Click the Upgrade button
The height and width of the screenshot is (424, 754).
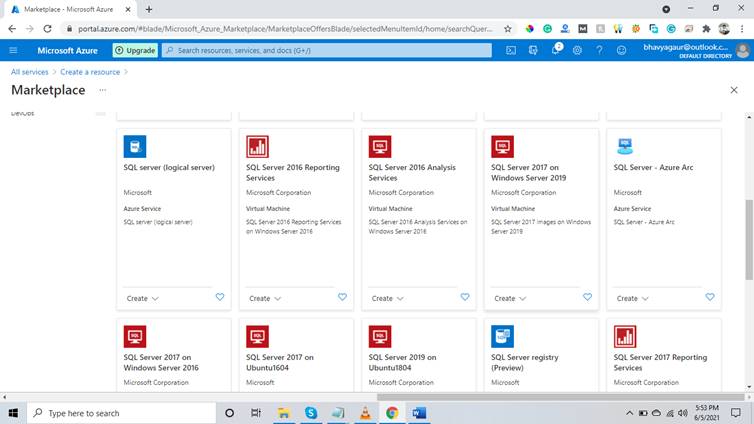point(135,50)
